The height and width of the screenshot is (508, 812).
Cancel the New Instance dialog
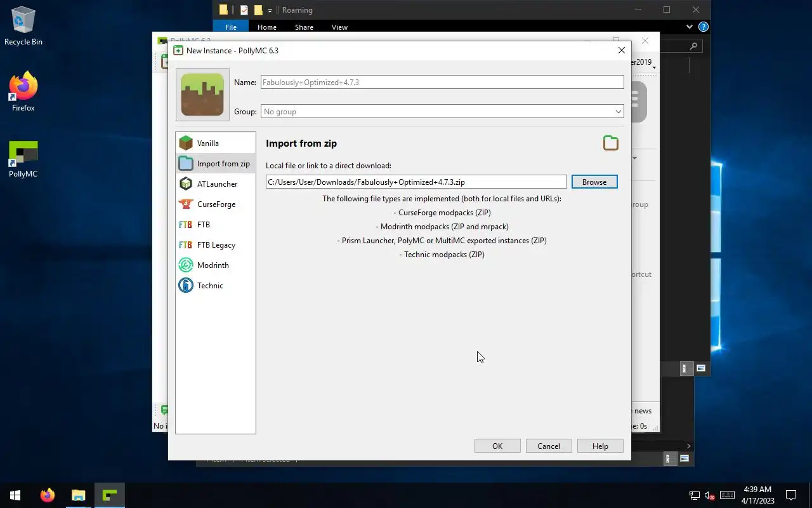(x=549, y=446)
